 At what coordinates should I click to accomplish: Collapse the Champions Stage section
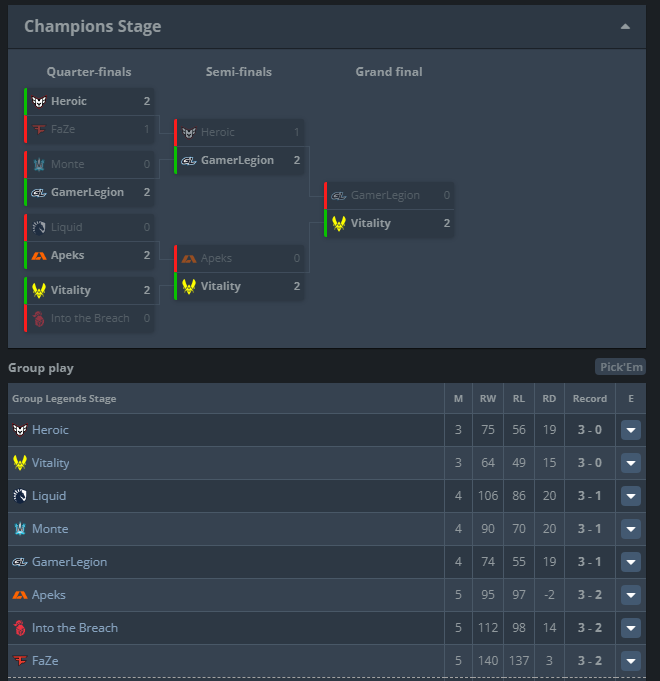pyautogui.click(x=625, y=27)
